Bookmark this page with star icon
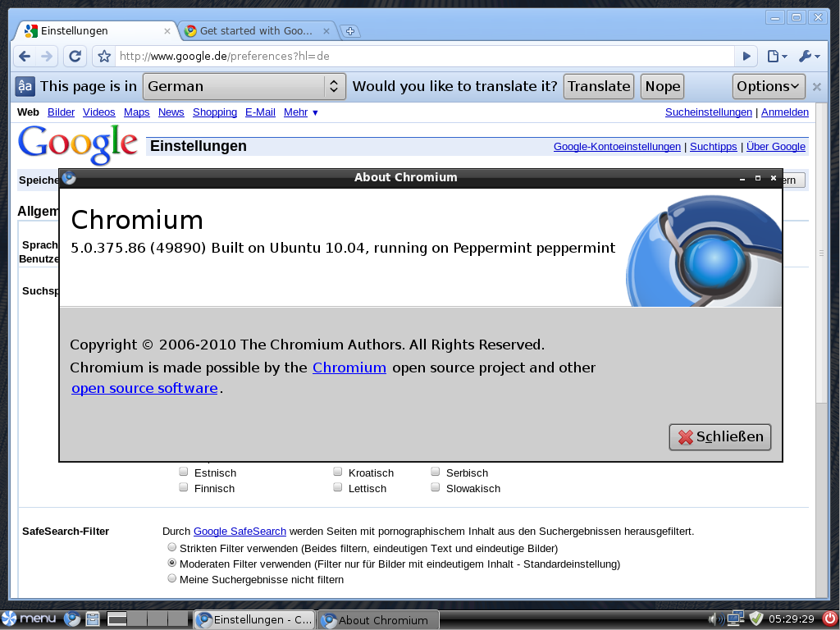840x630 pixels. 104,57
